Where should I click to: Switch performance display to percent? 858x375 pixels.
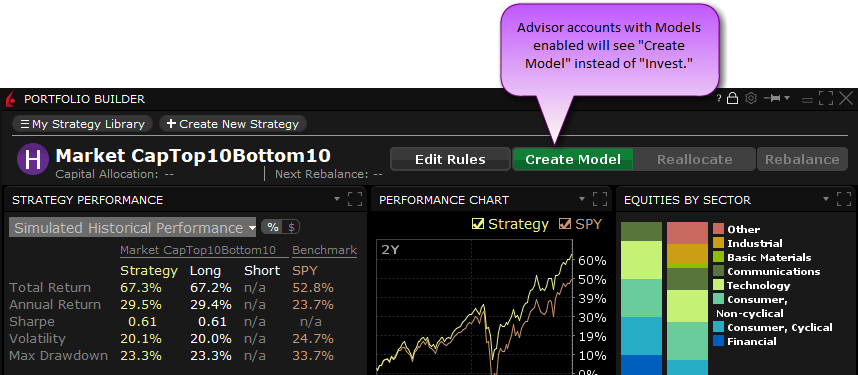(x=272, y=227)
